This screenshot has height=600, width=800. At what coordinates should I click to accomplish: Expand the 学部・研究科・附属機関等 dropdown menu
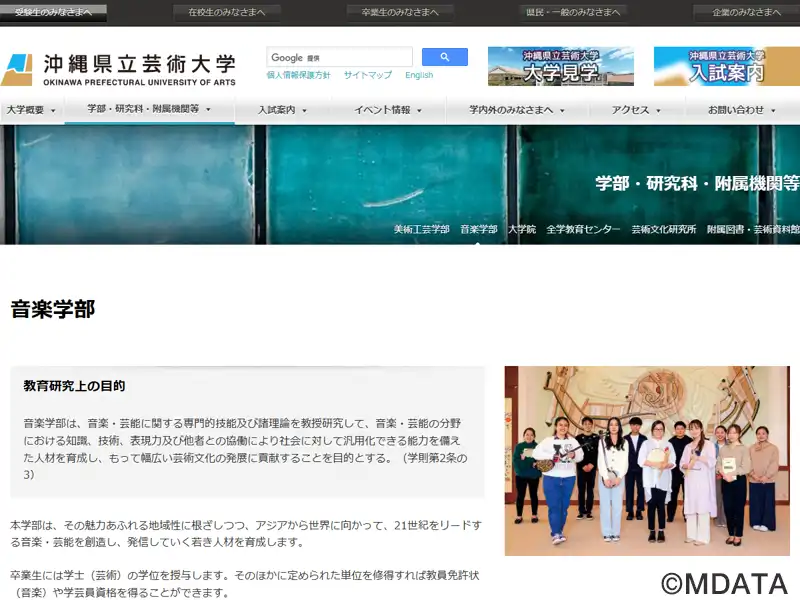(x=149, y=109)
